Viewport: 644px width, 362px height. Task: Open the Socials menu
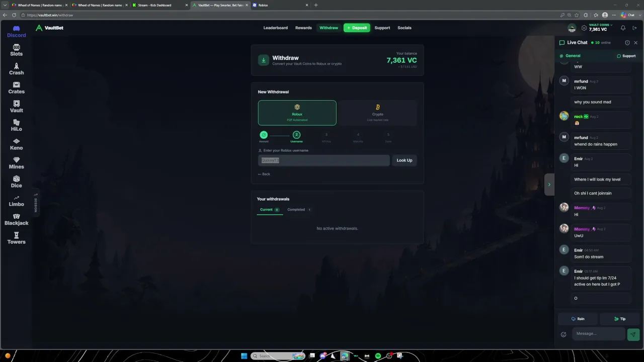click(x=405, y=28)
